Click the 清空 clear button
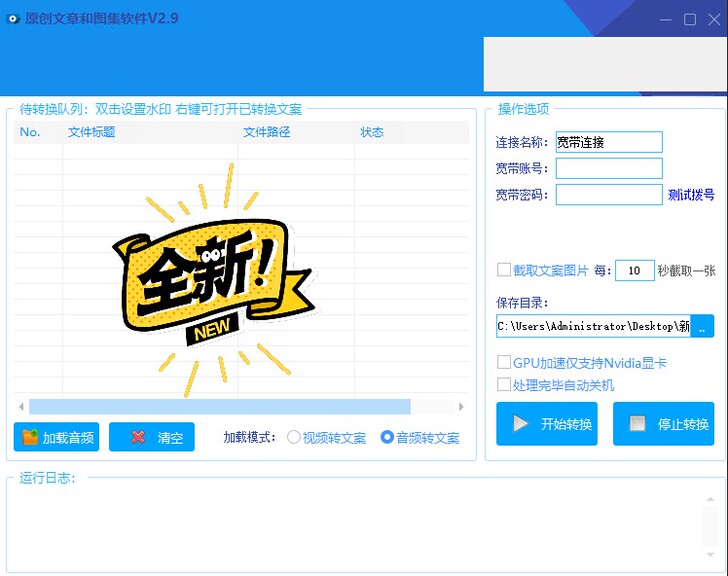The width and height of the screenshot is (728, 576). click(152, 437)
